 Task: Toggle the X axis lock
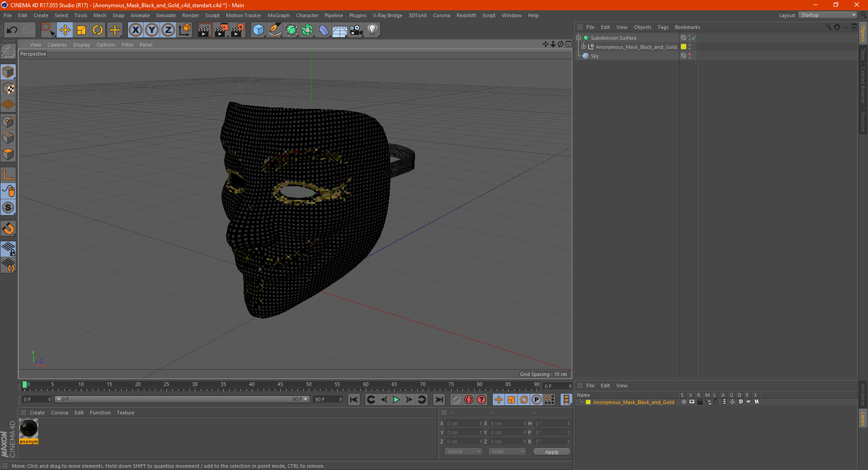(135, 30)
